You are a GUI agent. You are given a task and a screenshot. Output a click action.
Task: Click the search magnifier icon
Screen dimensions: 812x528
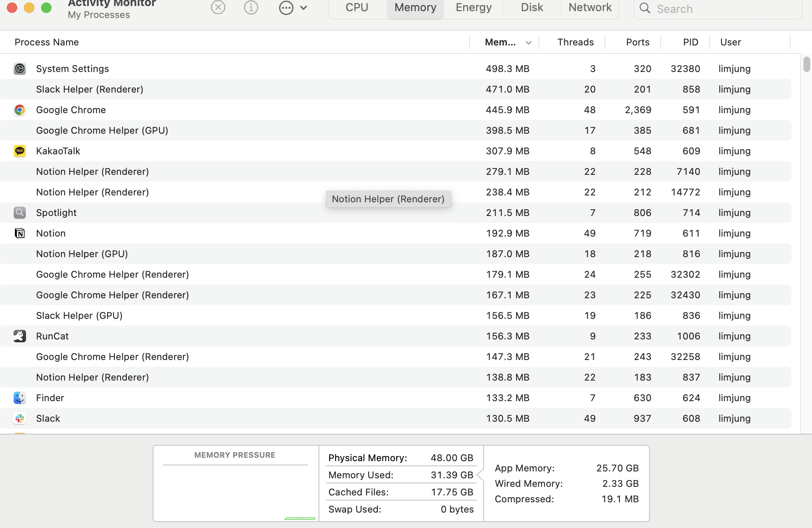(645, 8)
